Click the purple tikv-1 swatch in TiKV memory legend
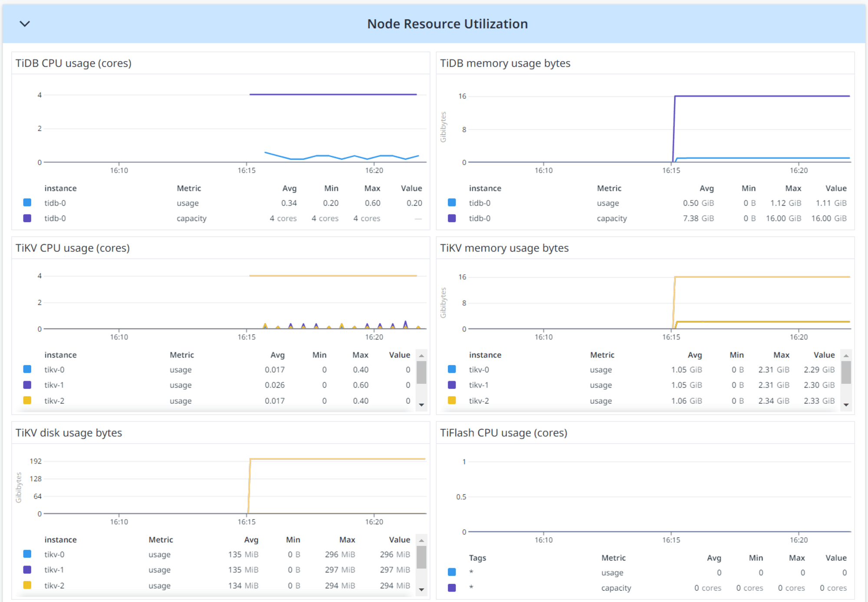This screenshot has height=602, width=868. [452, 385]
